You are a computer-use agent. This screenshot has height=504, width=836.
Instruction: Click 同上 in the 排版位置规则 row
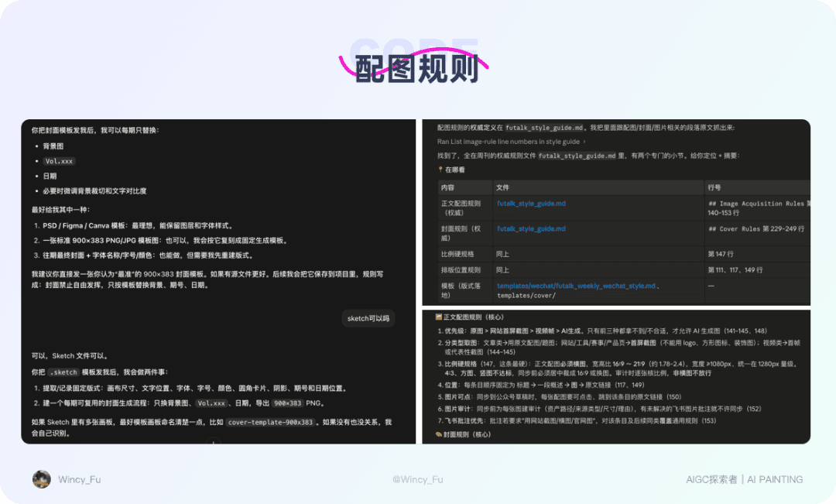point(503,270)
